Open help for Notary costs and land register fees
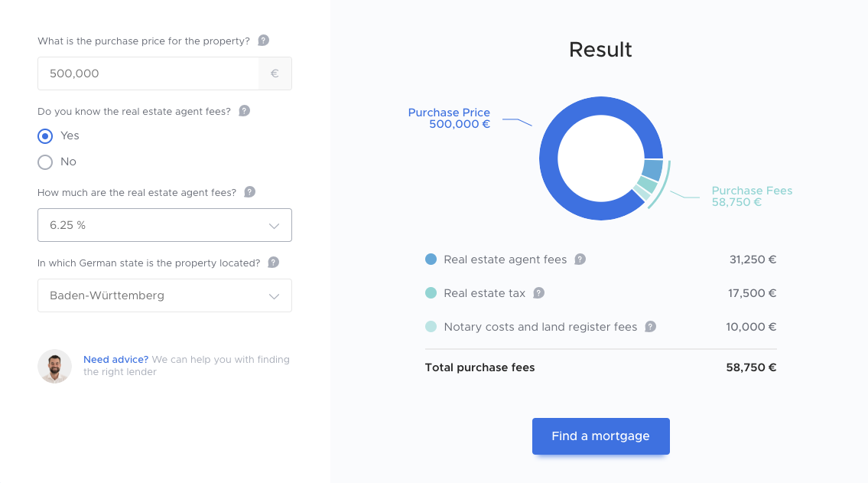The image size is (868, 483). (651, 327)
